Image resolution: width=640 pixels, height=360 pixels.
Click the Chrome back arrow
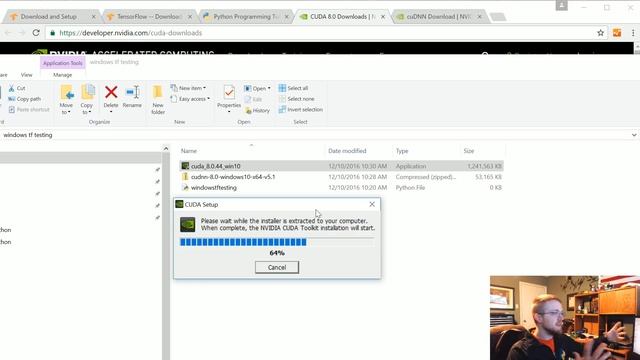pos(8,33)
